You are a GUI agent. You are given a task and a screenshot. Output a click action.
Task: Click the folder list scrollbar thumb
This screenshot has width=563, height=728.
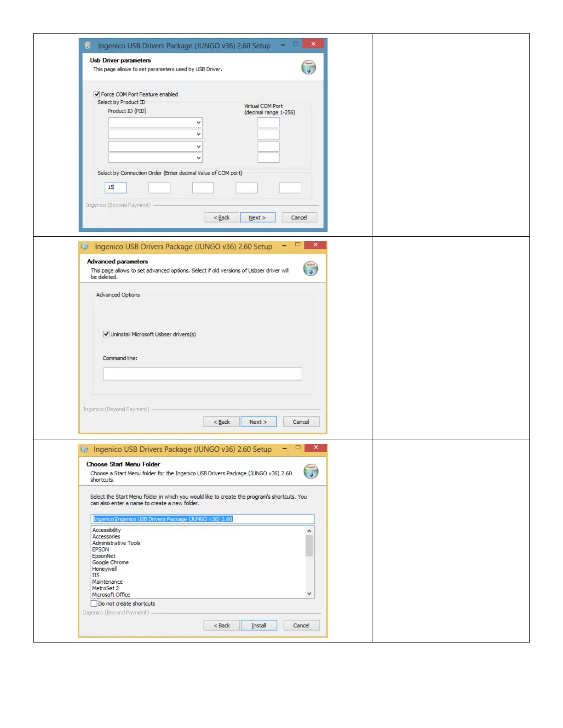(309, 546)
